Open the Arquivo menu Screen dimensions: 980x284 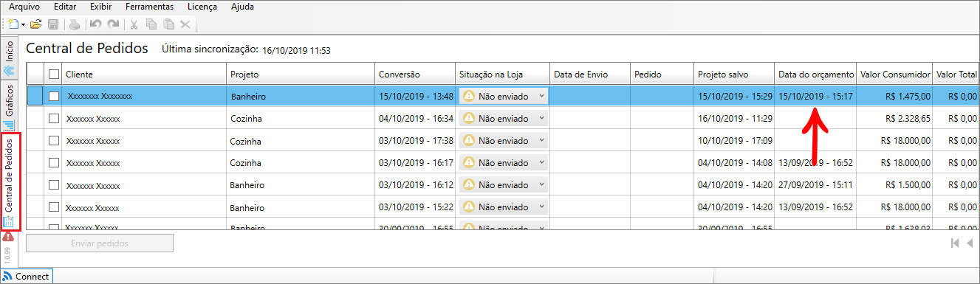tap(24, 7)
